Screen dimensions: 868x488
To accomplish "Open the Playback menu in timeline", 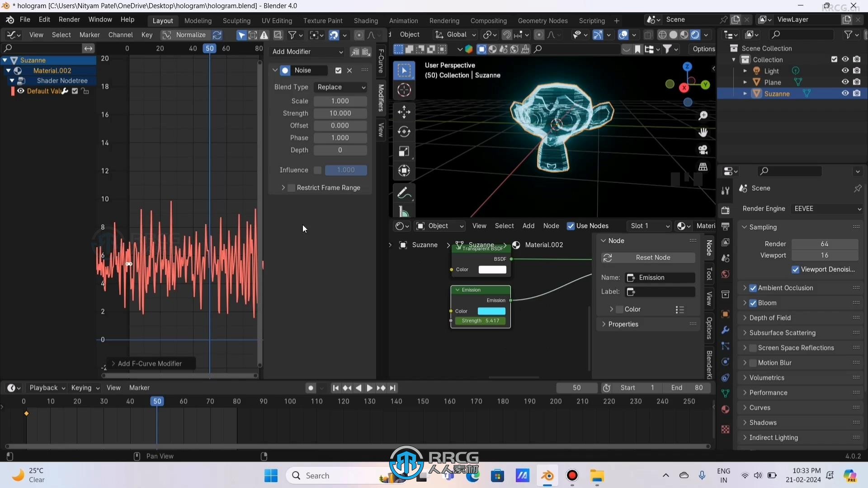I will [x=47, y=388].
